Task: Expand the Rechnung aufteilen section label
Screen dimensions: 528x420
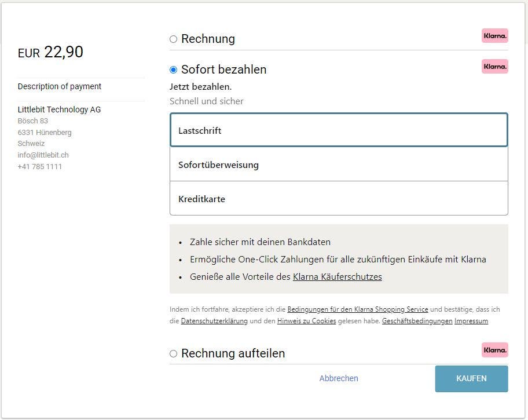Action: (x=233, y=353)
